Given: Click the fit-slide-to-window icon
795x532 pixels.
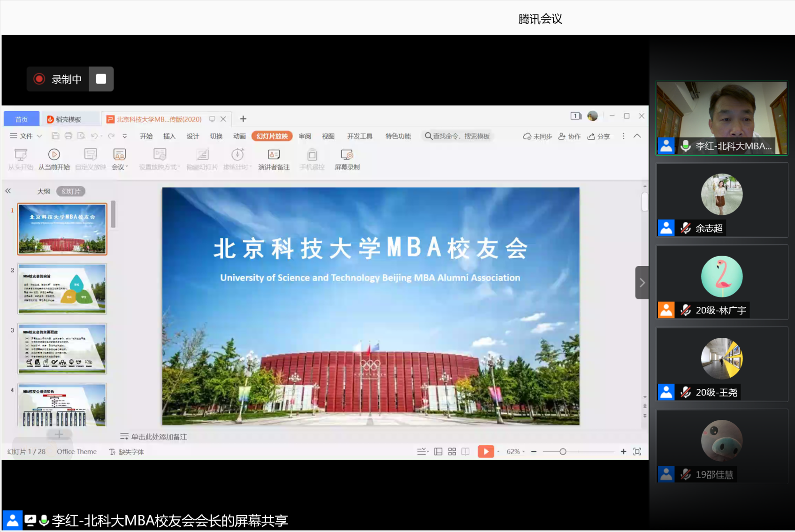Looking at the screenshot, I should [x=637, y=451].
